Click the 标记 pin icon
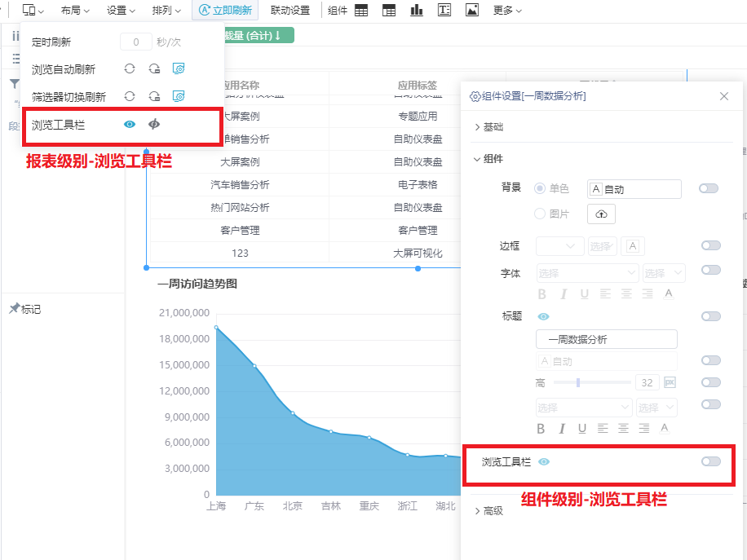 click(x=15, y=308)
